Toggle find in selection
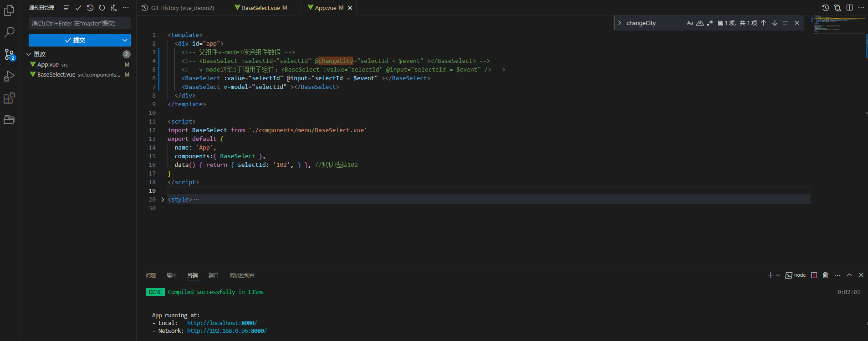Screen dimensions: 868x341 click(786, 23)
